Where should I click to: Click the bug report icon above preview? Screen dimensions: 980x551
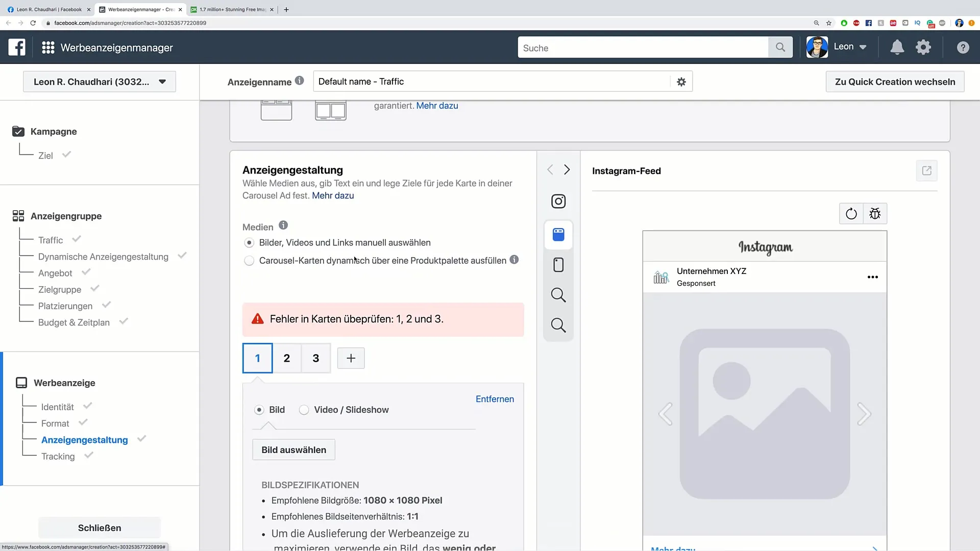[x=875, y=214]
